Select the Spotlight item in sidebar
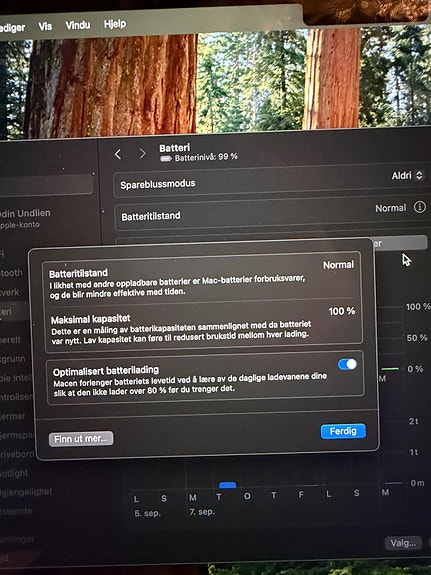Image resolution: width=431 pixels, height=575 pixels. click(14, 473)
